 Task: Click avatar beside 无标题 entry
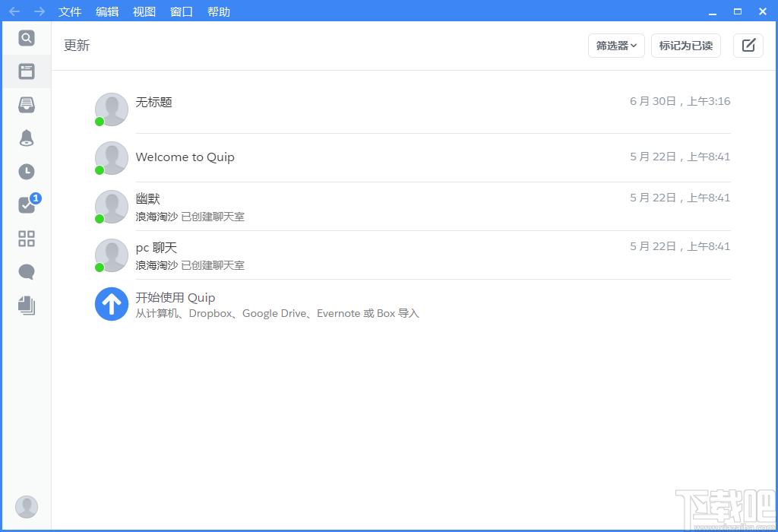[x=112, y=109]
